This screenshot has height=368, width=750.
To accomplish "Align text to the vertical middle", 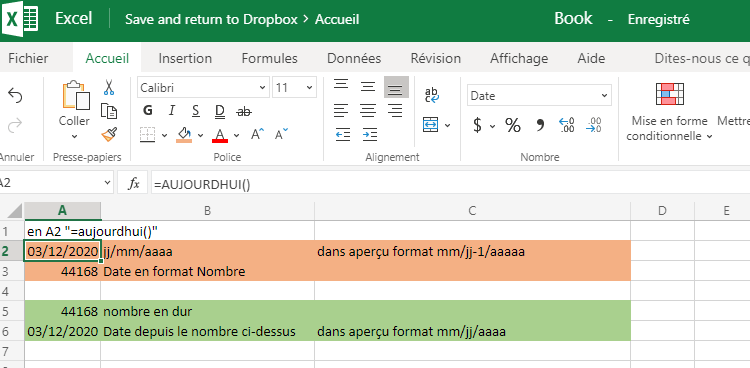I will point(368,87).
